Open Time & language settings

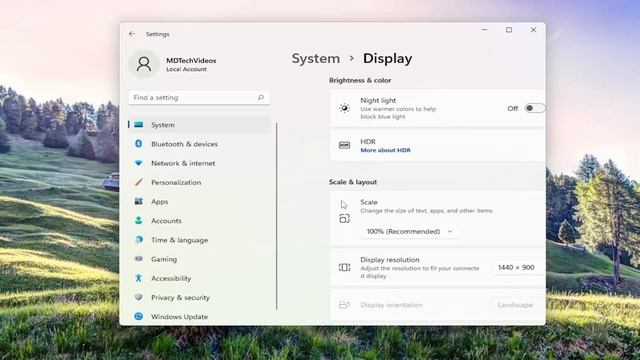click(199, 240)
